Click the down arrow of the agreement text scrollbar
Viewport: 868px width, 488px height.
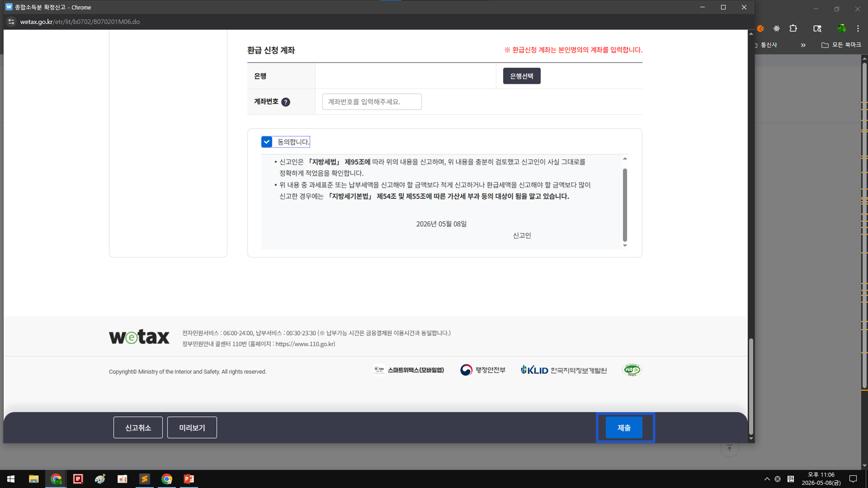point(625,246)
